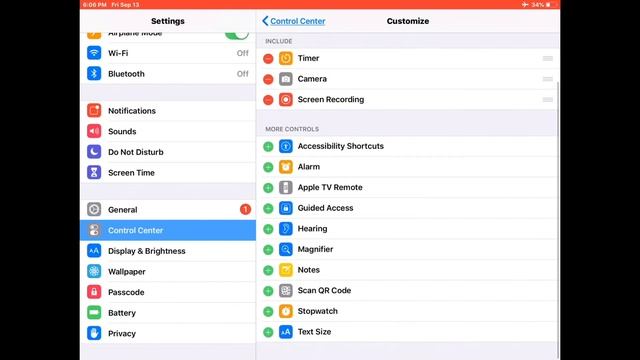This screenshot has height=360, width=640.
Task: Add Accessibility Shortcuts with green plus button
Action: [268, 147]
